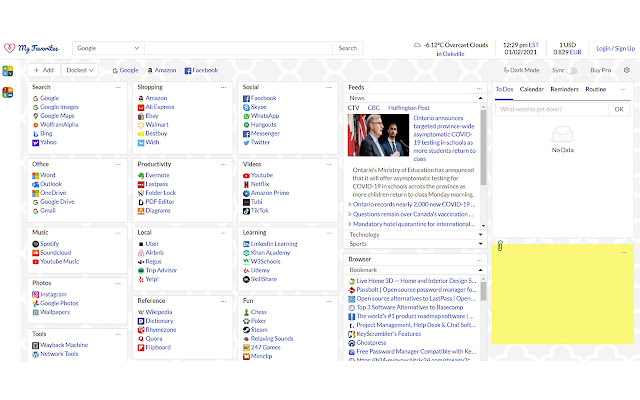This screenshot has height=400, width=640.
Task: Open the sticky note options menu
Action: pyautogui.click(x=624, y=253)
